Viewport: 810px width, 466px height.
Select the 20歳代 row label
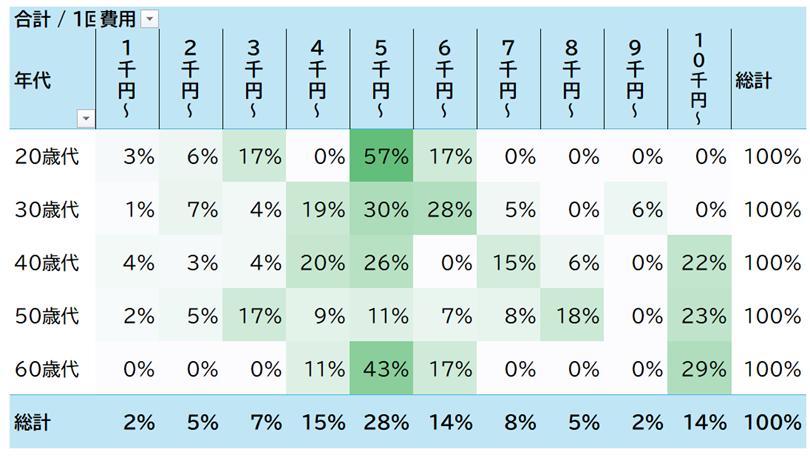pyautogui.click(x=47, y=156)
